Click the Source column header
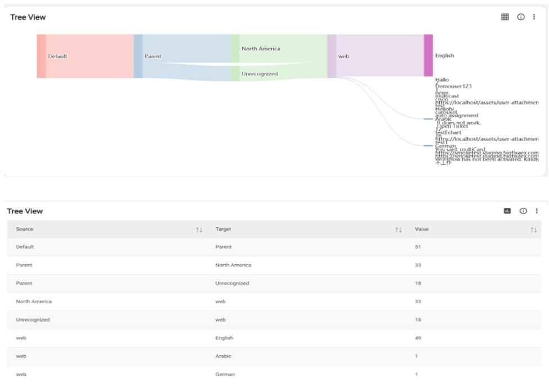This screenshot has height=392, width=549. [x=25, y=229]
